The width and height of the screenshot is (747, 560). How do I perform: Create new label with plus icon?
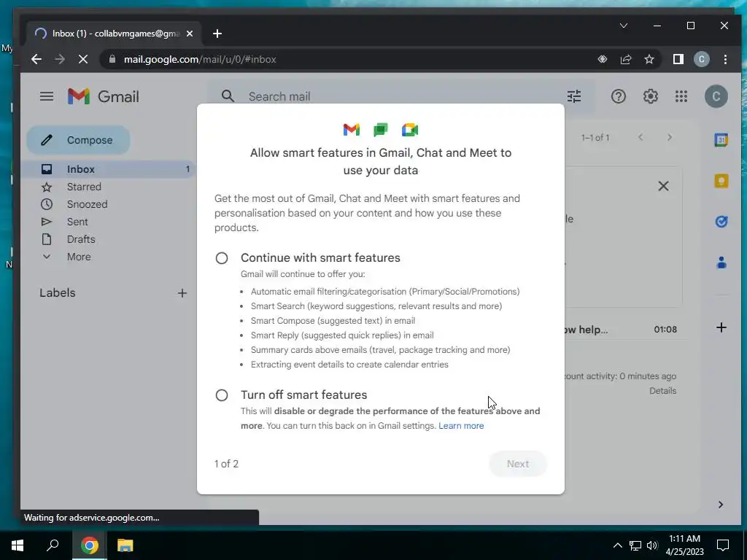(182, 293)
